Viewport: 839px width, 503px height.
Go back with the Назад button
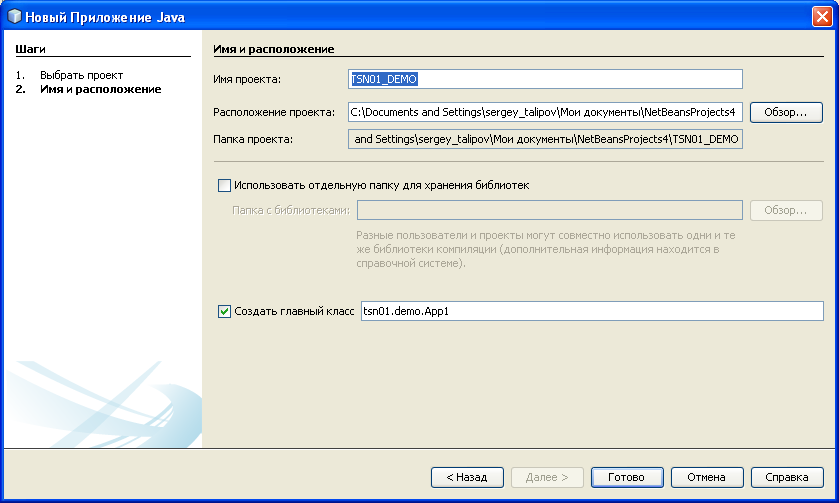467,477
